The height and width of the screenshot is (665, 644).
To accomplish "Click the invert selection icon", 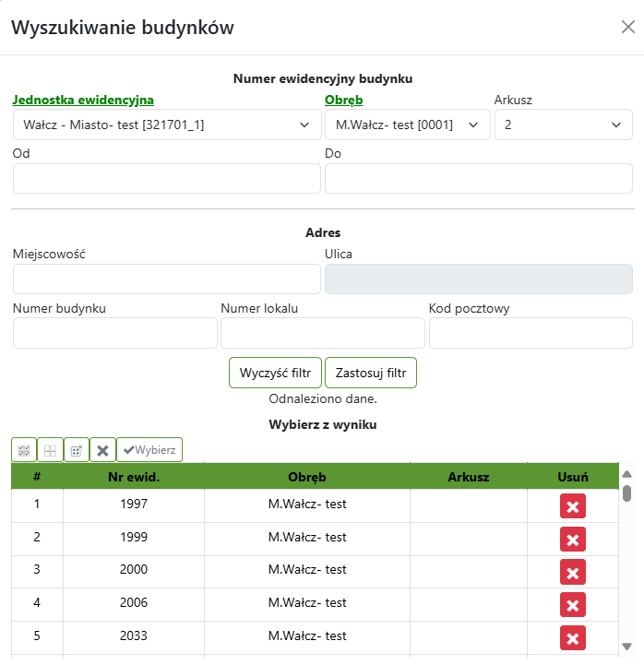I will [77, 450].
